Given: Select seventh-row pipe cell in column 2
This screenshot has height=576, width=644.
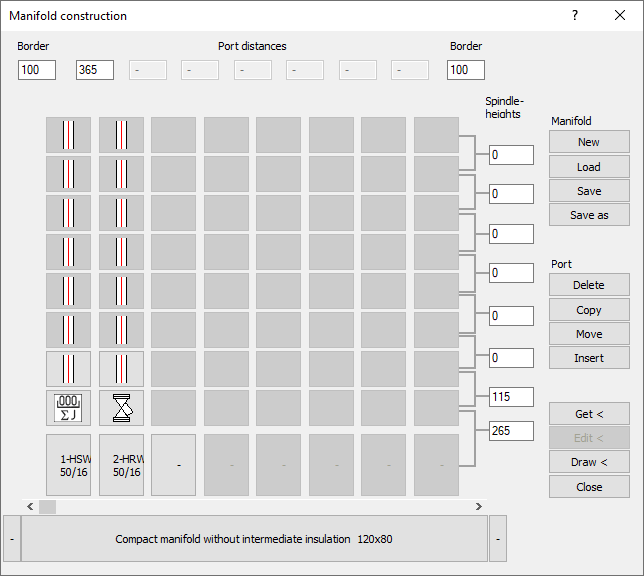Looking at the screenshot, I should click(x=122, y=369).
